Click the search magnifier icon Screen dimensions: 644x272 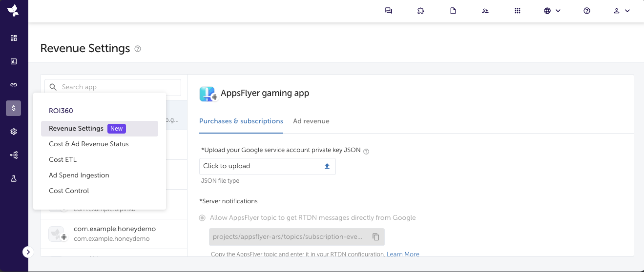53,87
